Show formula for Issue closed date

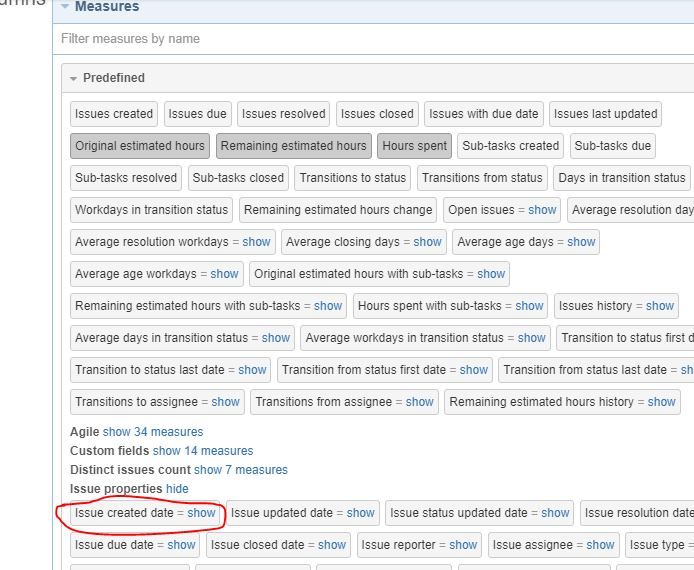[332, 544]
